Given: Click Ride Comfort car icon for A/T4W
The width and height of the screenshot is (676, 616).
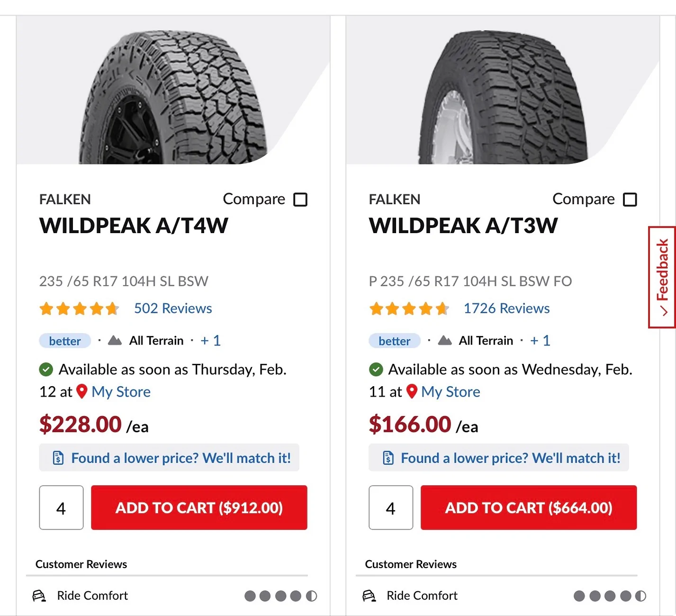Looking at the screenshot, I should coord(39,596).
